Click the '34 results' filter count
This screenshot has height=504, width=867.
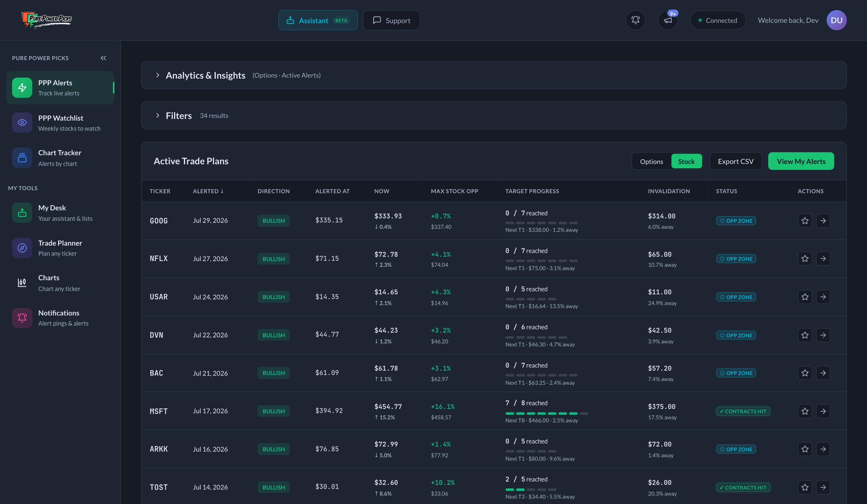point(214,116)
